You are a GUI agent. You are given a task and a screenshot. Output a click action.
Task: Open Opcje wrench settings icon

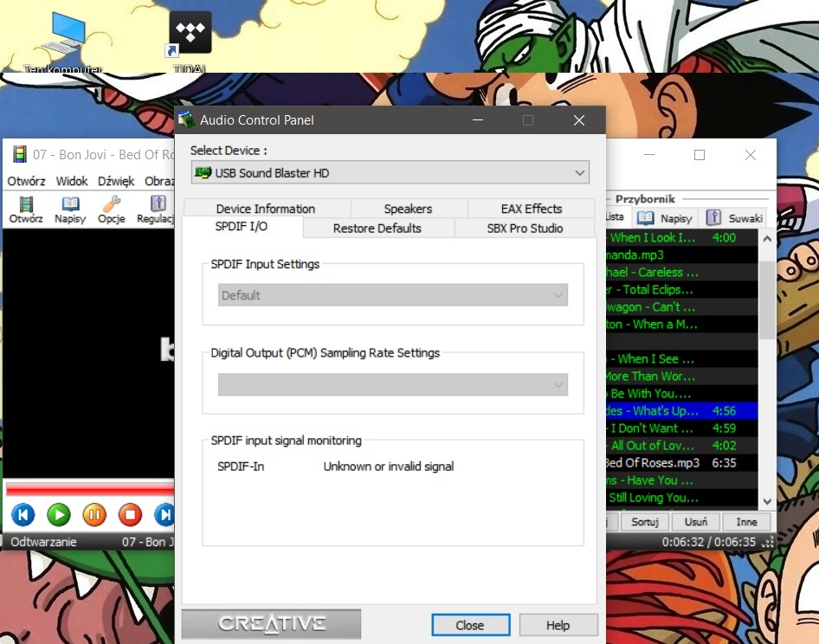112,209
